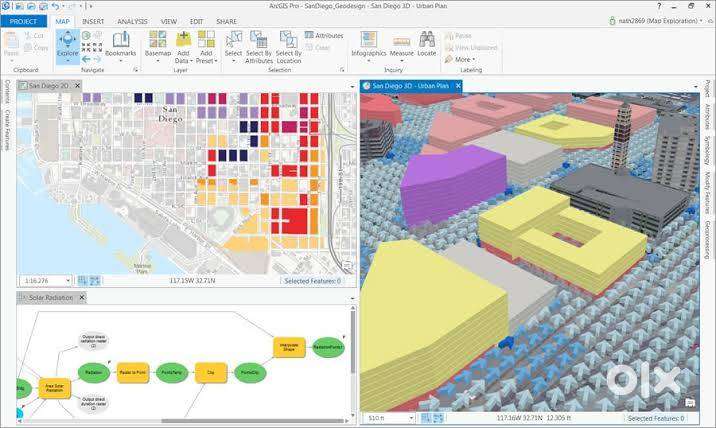Expand the Explore tool dropdown arrow
This screenshot has width=716, height=428.
tap(68, 61)
